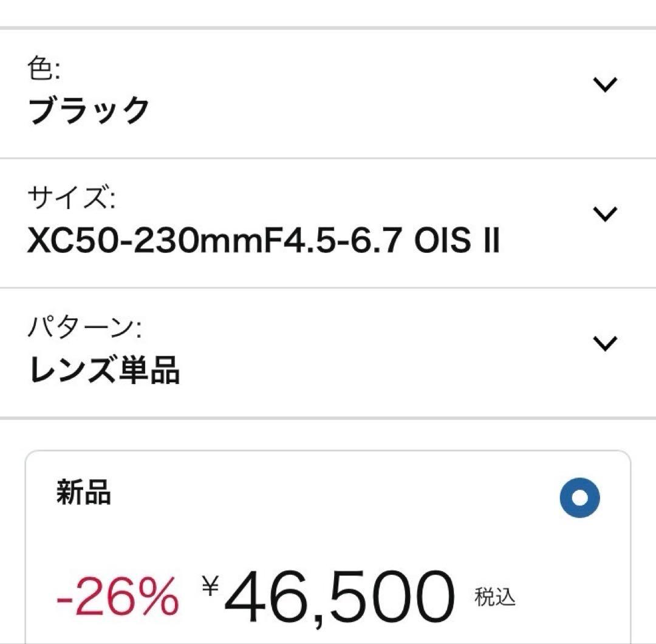Tap the レンズ単品 pattern value

coord(104,369)
